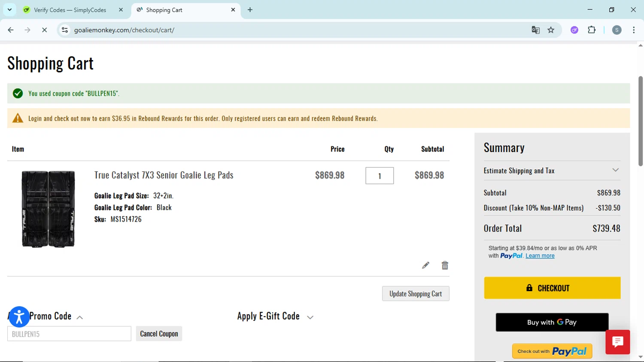Click the Update Shopping Cart button

(415, 294)
